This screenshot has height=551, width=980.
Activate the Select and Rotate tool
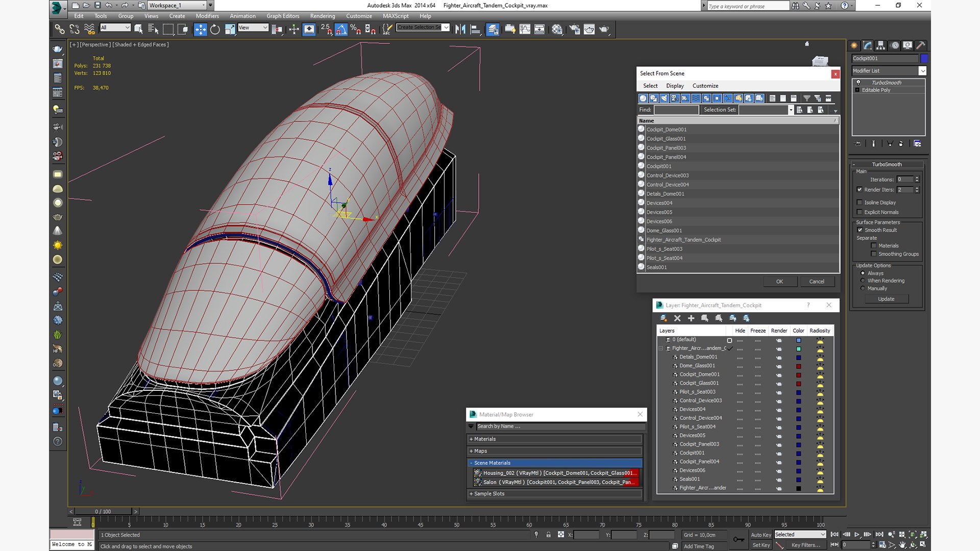click(x=215, y=29)
